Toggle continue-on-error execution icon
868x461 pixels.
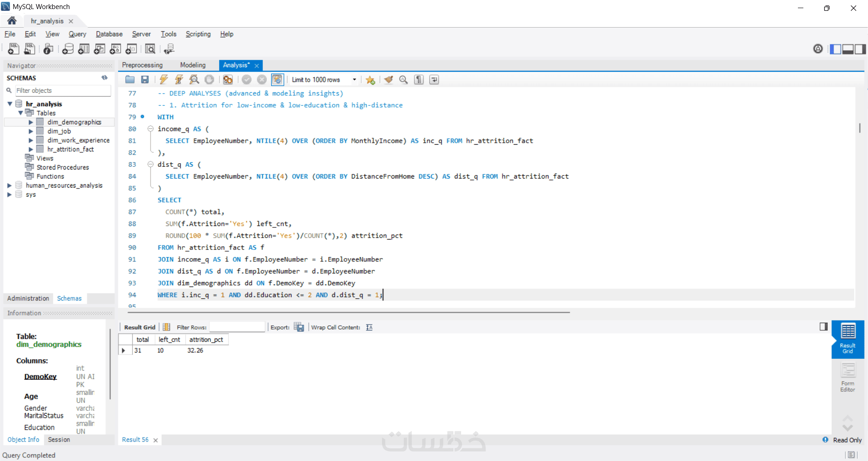[x=228, y=80]
